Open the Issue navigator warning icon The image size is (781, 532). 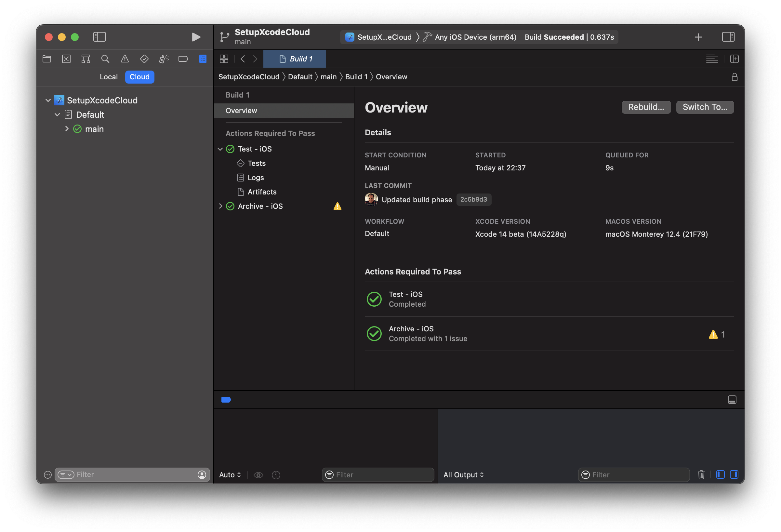(x=125, y=59)
